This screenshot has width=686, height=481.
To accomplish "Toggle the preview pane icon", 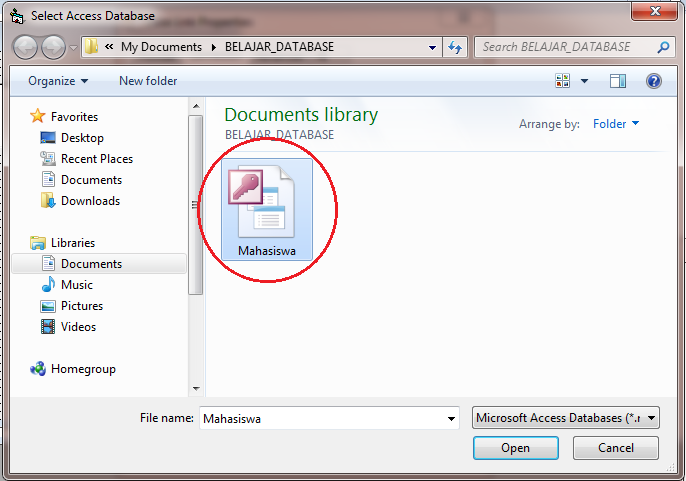I will 618,81.
